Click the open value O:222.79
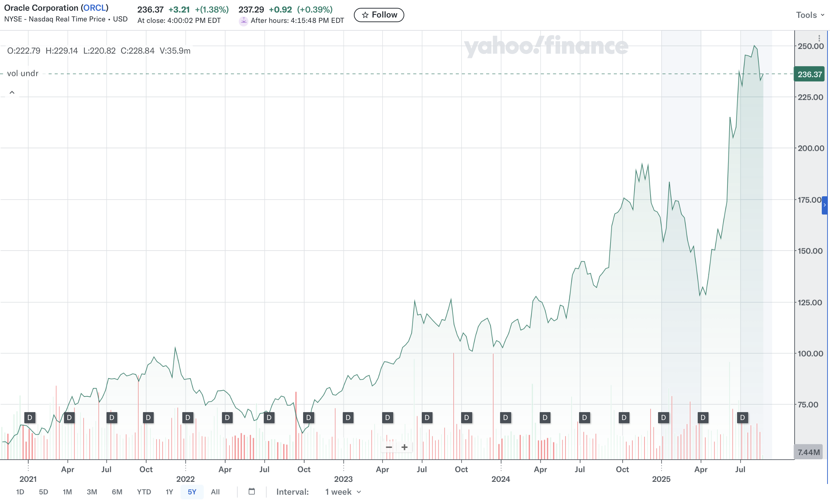The width and height of the screenshot is (830, 504). click(24, 51)
